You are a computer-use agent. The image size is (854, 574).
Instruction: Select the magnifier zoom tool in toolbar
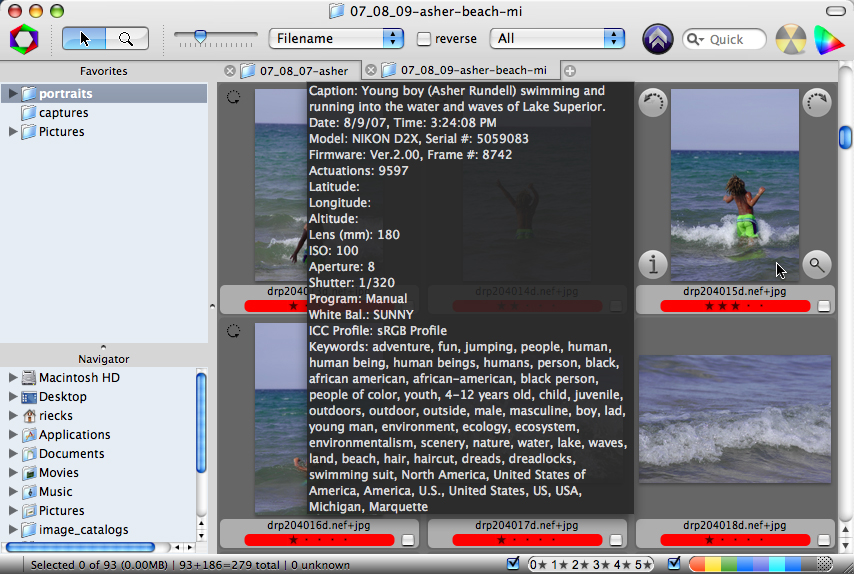[x=126, y=39]
